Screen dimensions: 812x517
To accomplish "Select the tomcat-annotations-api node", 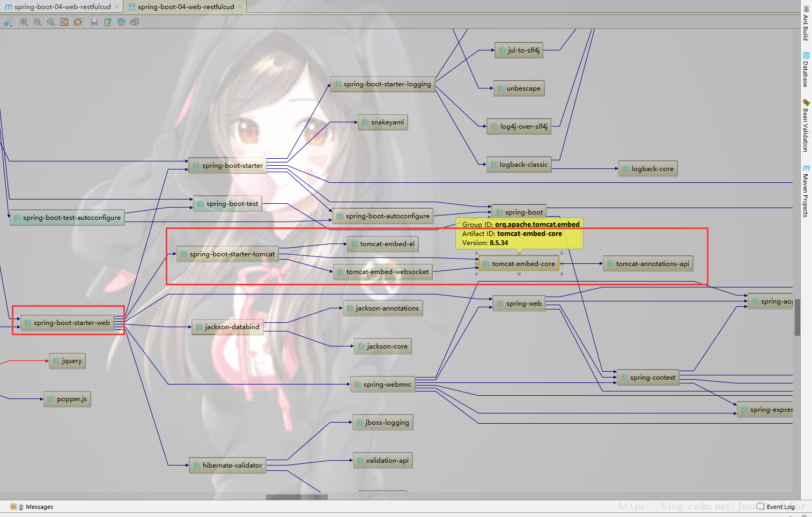I will coord(648,264).
